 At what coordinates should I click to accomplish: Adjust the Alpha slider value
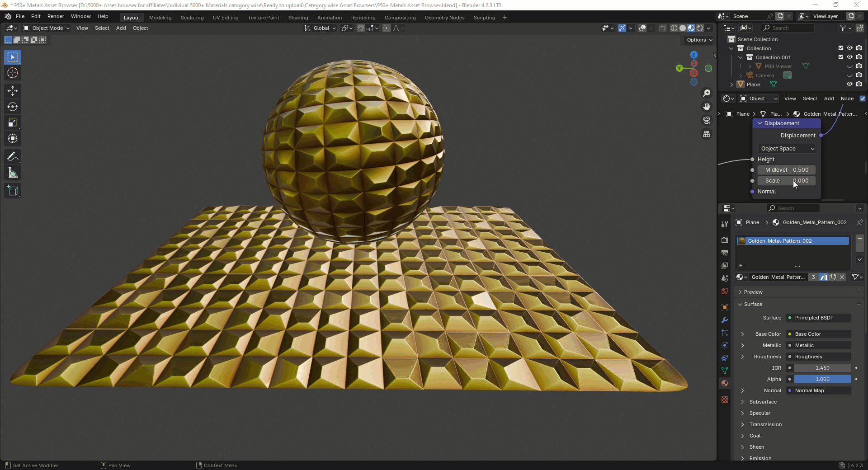[x=822, y=379]
